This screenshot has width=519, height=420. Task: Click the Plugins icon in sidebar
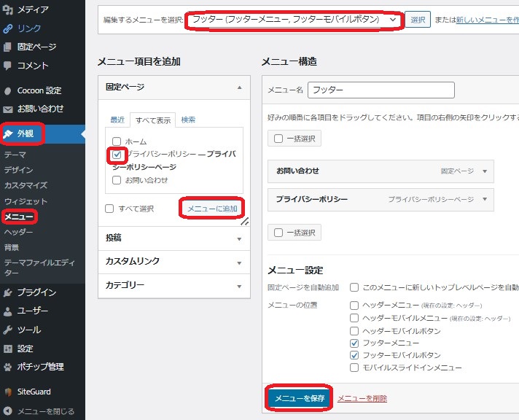pyautogui.click(x=7, y=293)
